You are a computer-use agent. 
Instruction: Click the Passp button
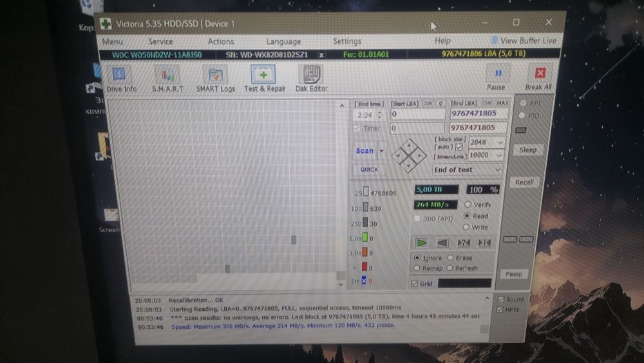(514, 274)
